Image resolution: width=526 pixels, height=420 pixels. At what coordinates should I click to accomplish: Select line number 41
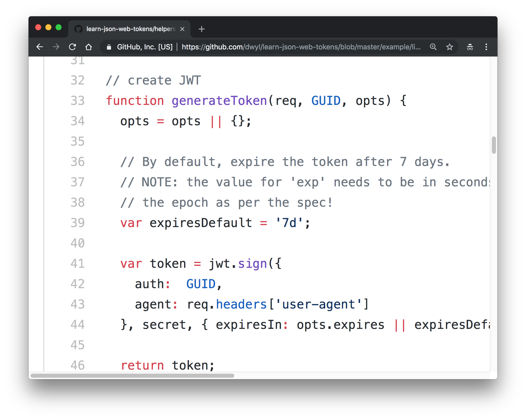(78, 263)
